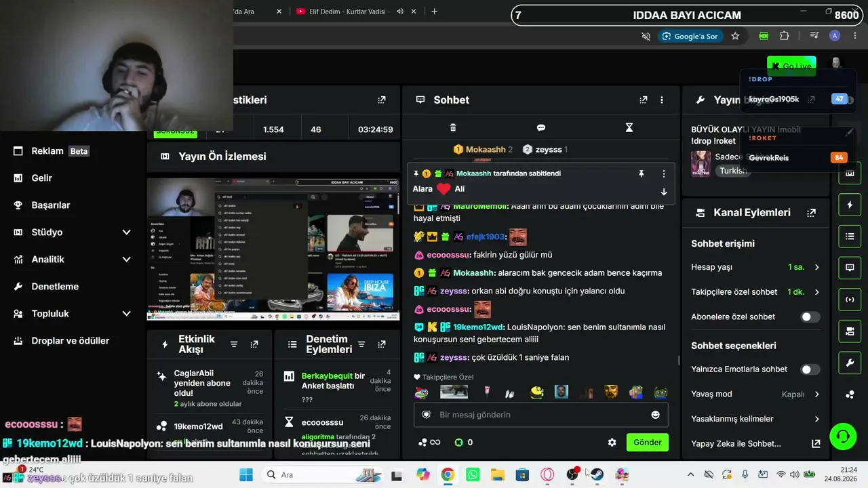Viewport: 868px width, 488px height.
Task: Open Yavaş mod options
Action: [x=755, y=394]
